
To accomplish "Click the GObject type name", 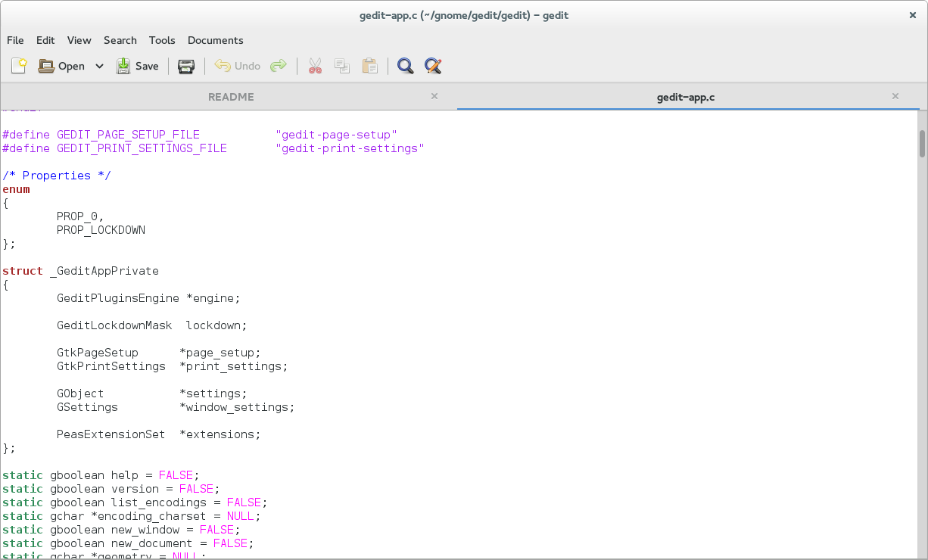I will click(x=80, y=394).
